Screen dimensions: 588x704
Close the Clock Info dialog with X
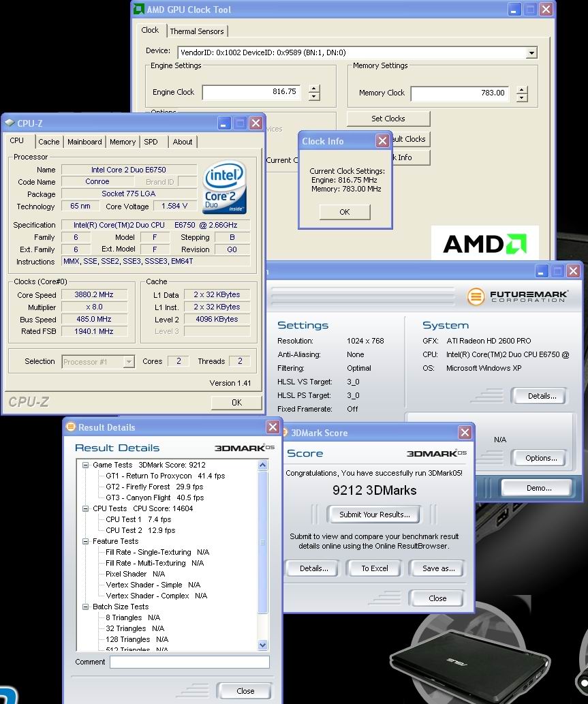[382, 141]
